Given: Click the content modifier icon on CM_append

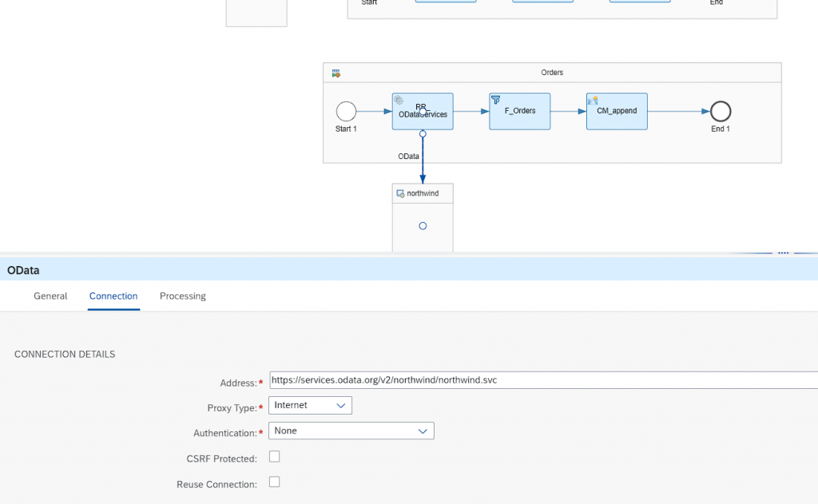Looking at the screenshot, I should click(x=593, y=100).
